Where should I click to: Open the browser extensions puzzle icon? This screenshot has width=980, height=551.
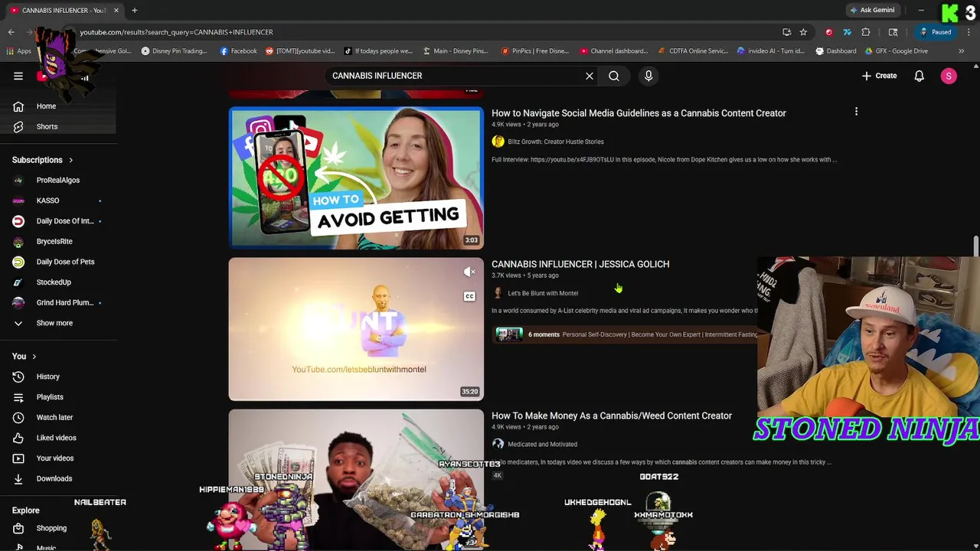point(866,32)
